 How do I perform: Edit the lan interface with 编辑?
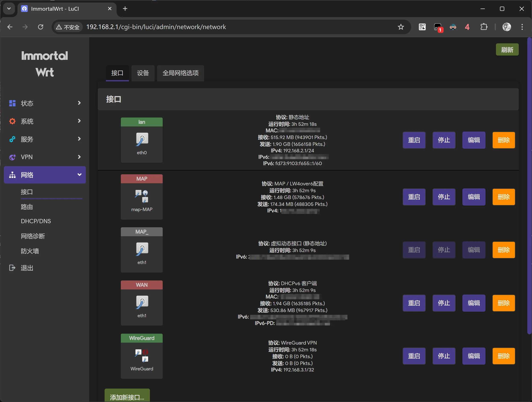tap(474, 140)
